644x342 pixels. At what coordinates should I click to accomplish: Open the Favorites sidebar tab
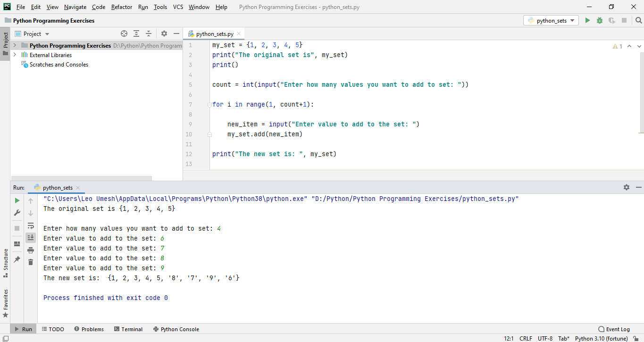click(5, 303)
